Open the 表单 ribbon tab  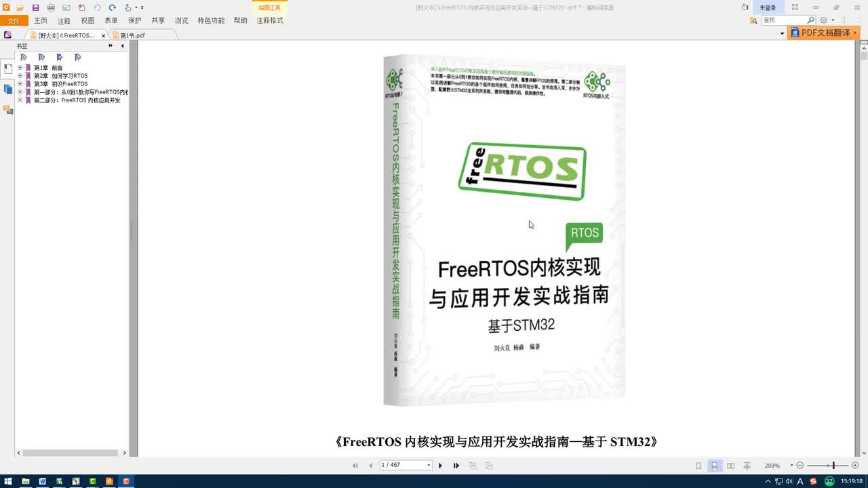(x=111, y=21)
